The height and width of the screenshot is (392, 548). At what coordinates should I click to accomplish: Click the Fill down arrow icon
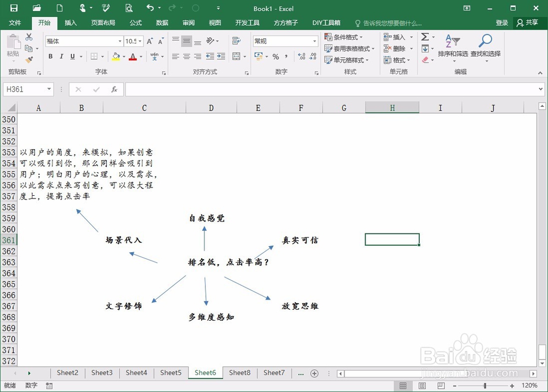coord(425,49)
